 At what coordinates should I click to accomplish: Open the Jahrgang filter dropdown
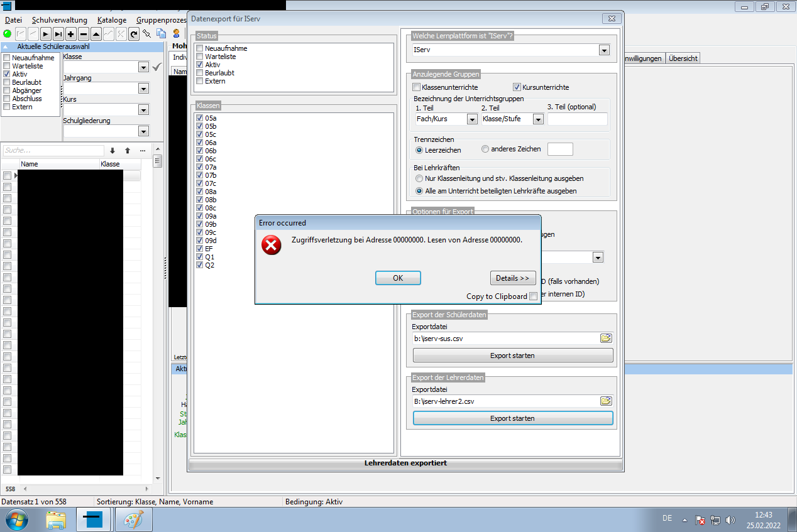click(x=143, y=89)
